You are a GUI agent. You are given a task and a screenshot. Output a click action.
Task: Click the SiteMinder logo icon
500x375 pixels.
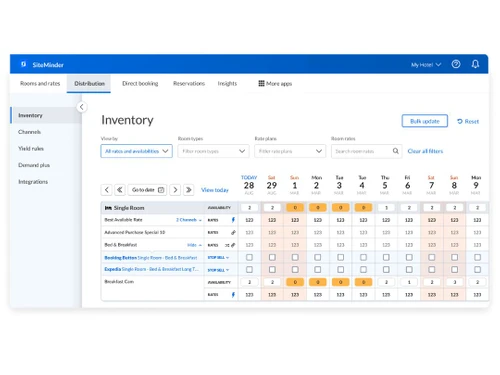click(23, 64)
